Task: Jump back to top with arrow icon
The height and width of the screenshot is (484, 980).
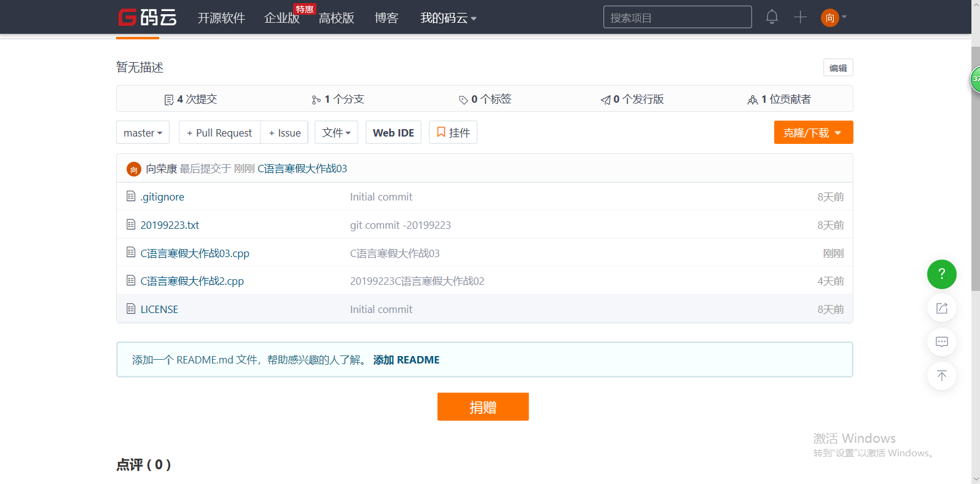Action: 941,376
